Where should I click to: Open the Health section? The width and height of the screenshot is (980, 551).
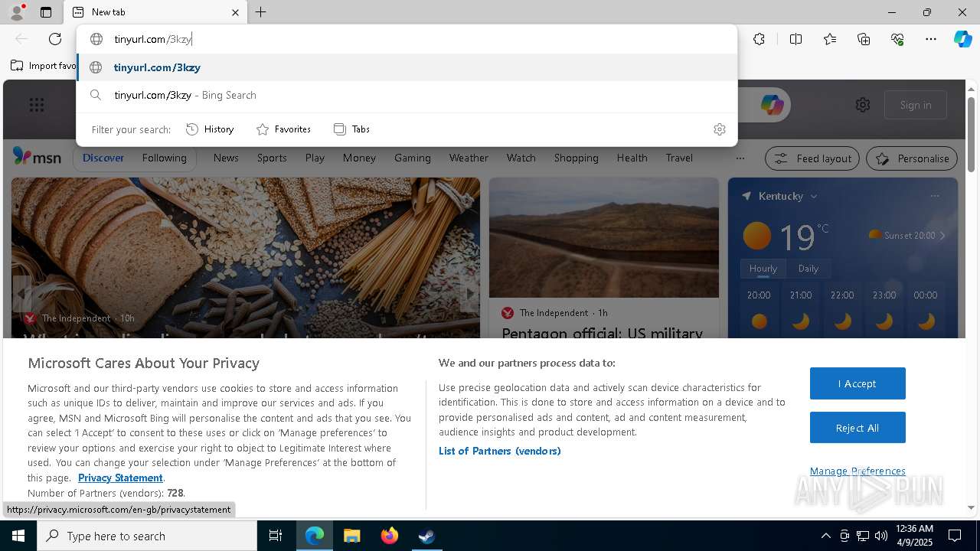coord(632,158)
